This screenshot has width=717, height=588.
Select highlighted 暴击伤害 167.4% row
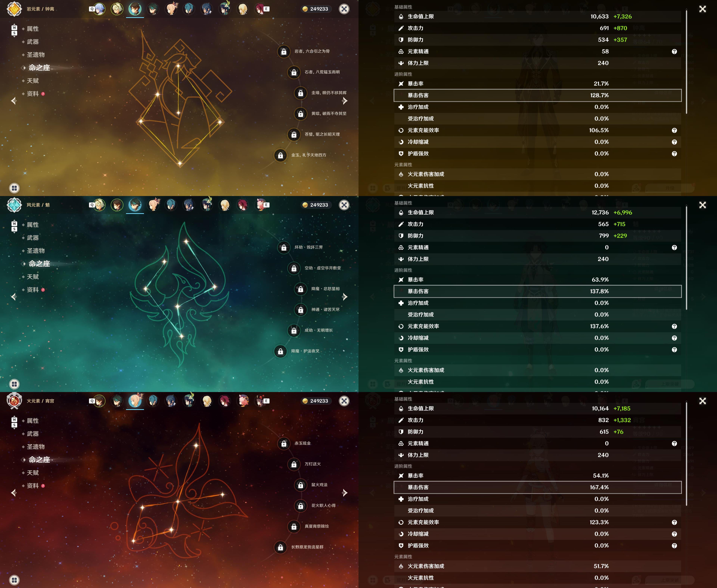tap(537, 487)
